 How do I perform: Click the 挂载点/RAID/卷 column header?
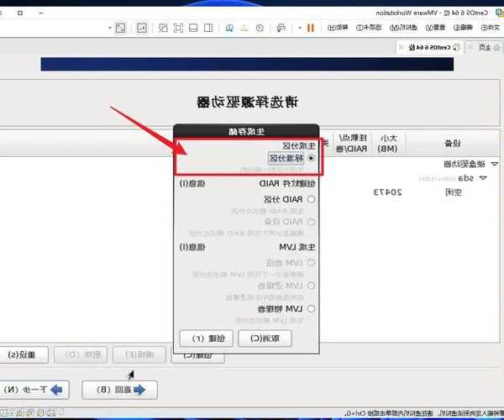pos(352,144)
